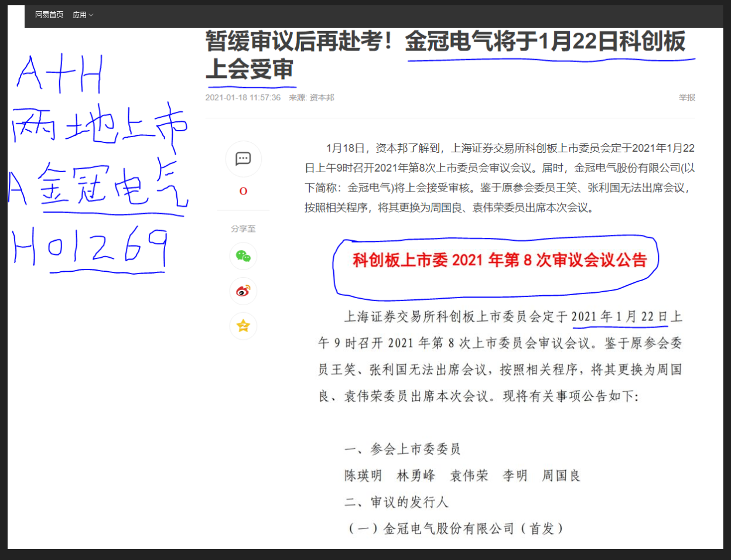The image size is (731, 560).
Task: Open the 网易首页 link
Action: (x=49, y=15)
